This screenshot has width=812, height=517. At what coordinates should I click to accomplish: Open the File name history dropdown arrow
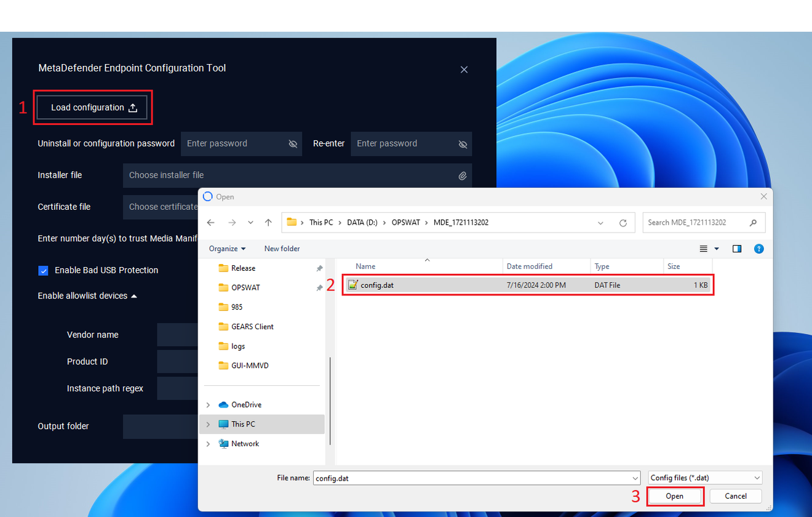635,478
